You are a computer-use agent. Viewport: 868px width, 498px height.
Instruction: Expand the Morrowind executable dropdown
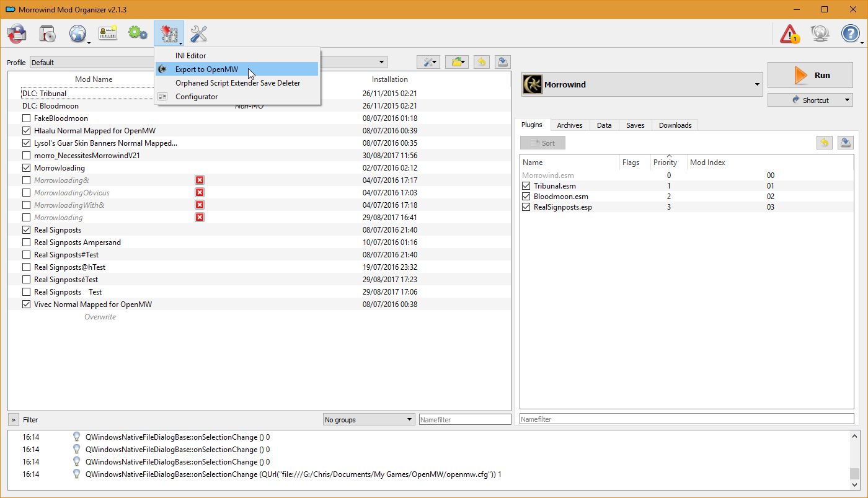[642, 84]
